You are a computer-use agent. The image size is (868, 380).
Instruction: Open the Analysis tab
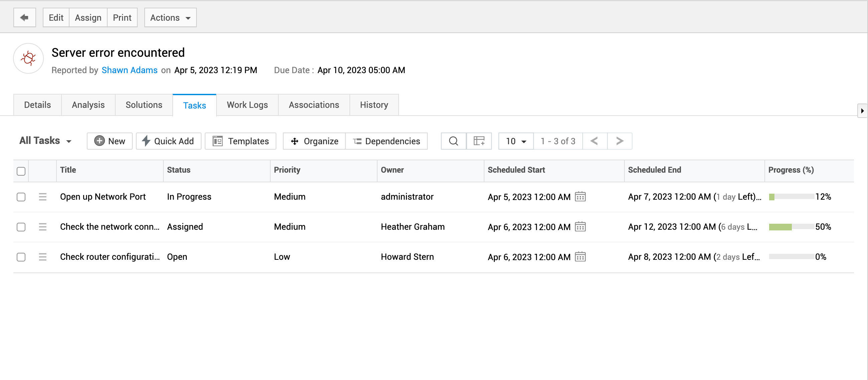[88, 105]
